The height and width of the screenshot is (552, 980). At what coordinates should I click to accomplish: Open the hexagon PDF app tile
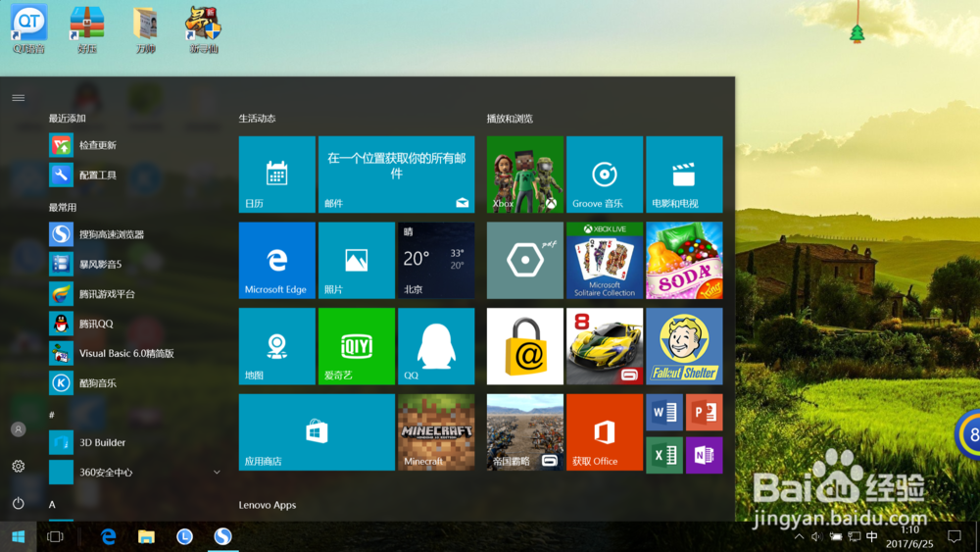click(525, 260)
